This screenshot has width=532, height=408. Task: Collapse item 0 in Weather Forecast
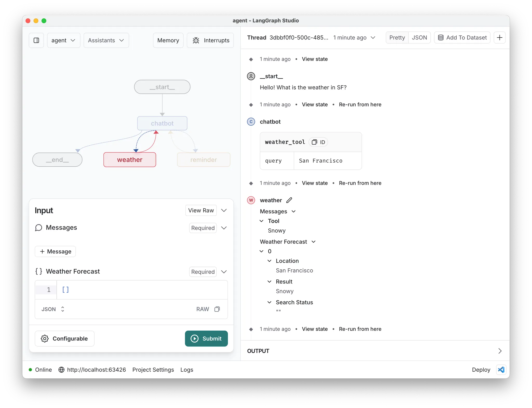click(x=262, y=251)
